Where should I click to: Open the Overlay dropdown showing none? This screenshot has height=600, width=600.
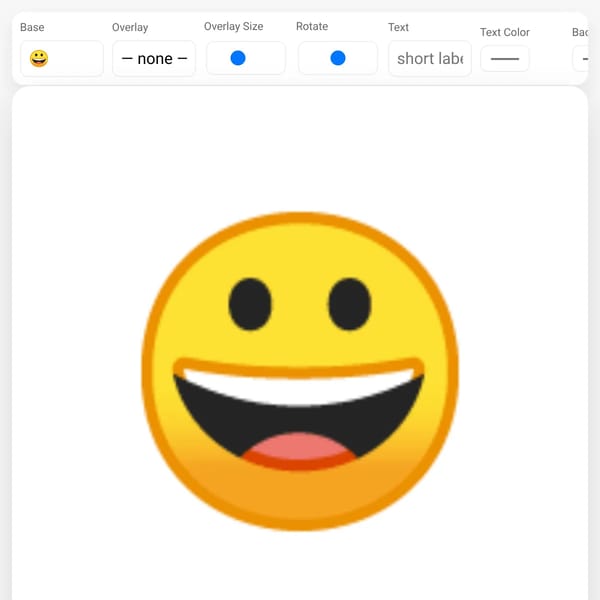154,59
